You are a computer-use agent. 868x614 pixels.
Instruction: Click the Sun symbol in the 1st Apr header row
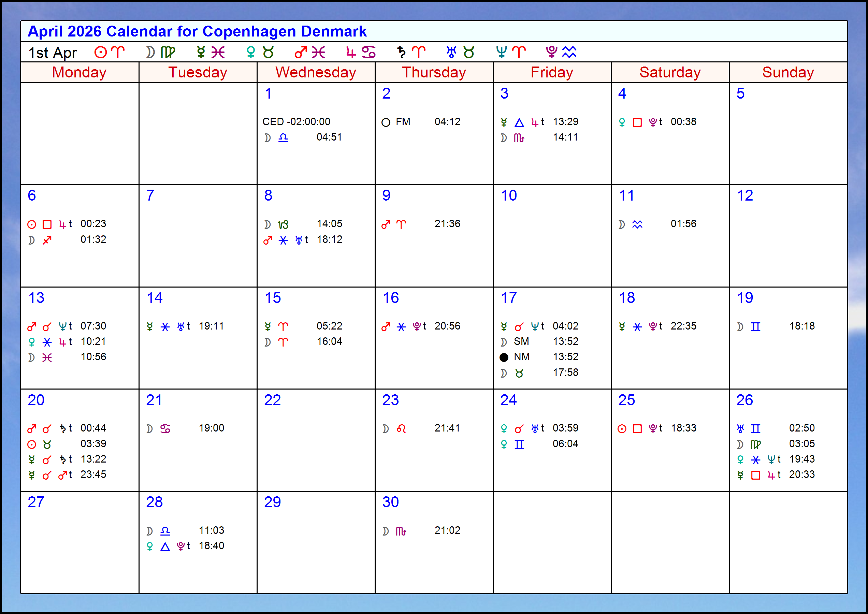coord(101,52)
